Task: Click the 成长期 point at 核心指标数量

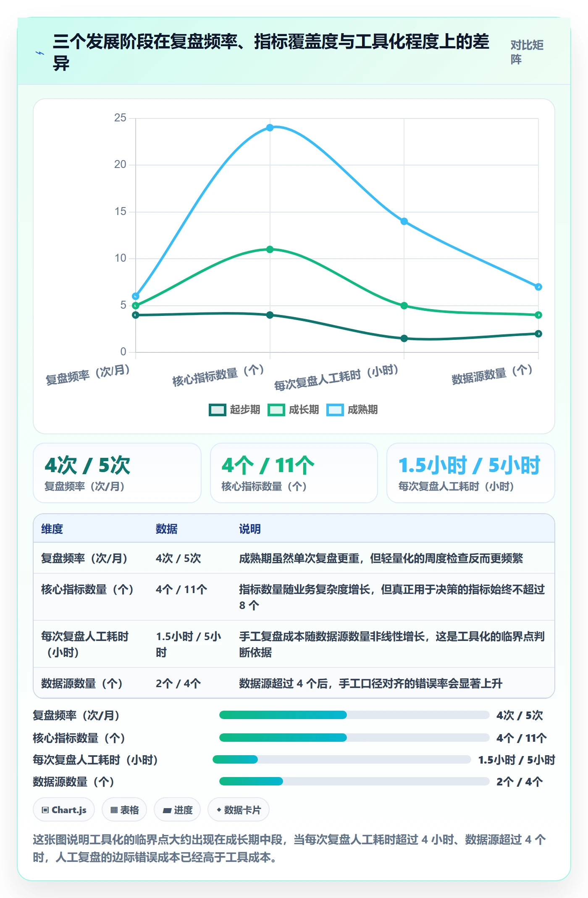Action: [x=270, y=249]
